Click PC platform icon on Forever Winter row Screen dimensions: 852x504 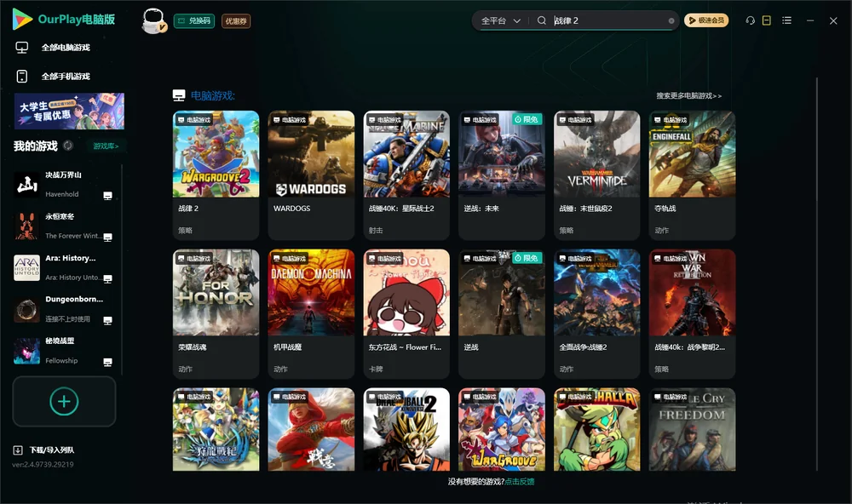pos(107,238)
